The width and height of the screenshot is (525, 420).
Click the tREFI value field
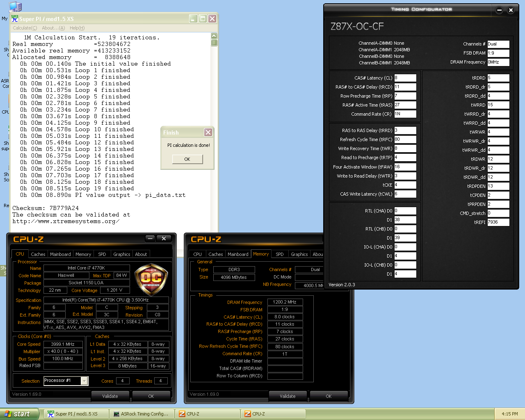(x=498, y=222)
